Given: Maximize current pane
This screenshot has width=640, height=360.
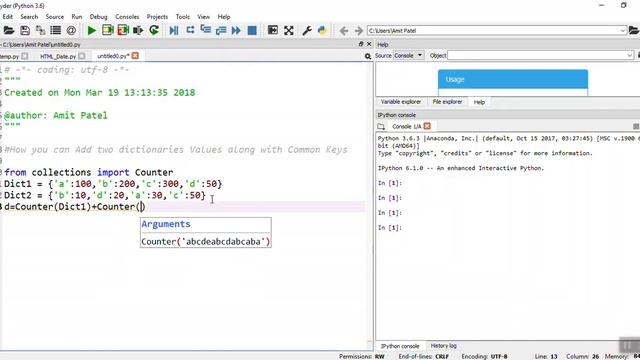Looking at the screenshot, I should [273, 30].
